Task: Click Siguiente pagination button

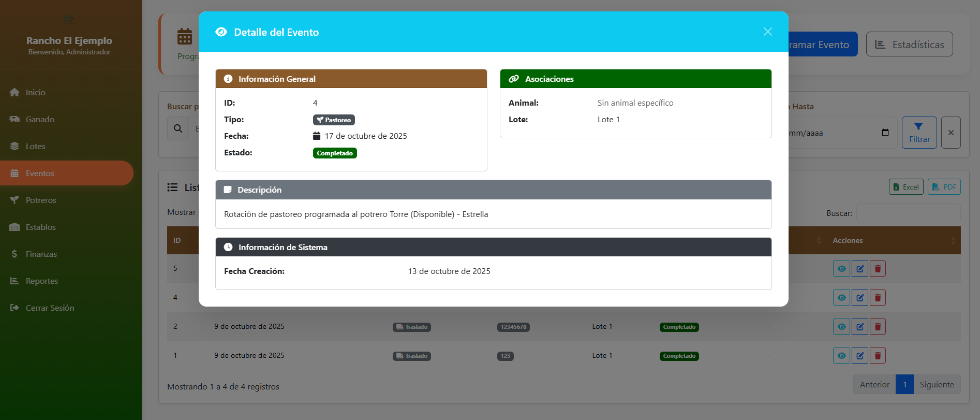Action: click(x=937, y=384)
